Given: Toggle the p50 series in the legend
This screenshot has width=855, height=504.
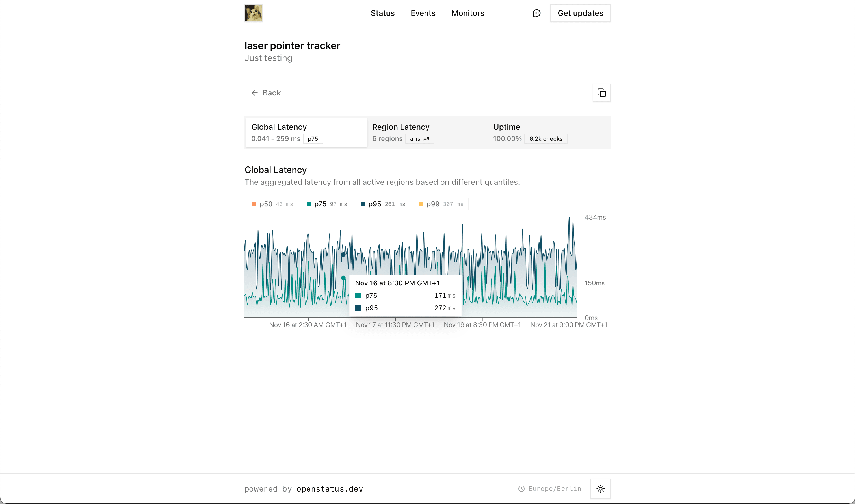Looking at the screenshot, I should 272,204.
